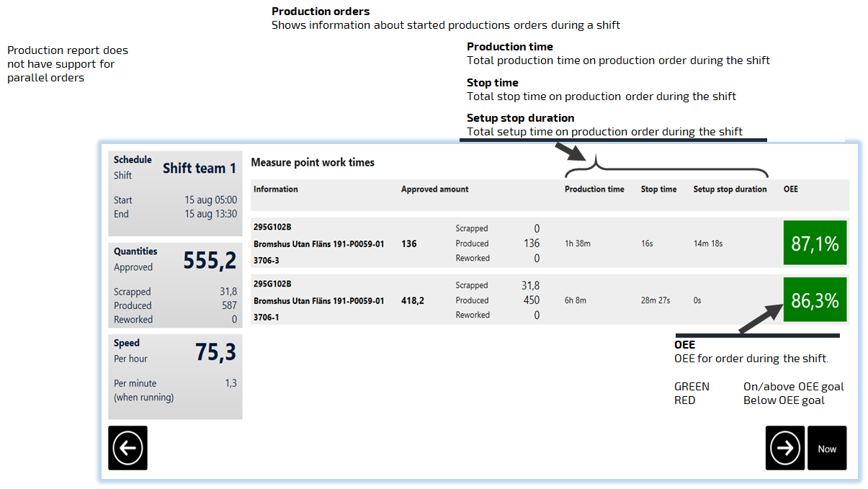The width and height of the screenshot is (868, 489).
Task: Click the Setup stop duration column header
Action: [730, 189]
